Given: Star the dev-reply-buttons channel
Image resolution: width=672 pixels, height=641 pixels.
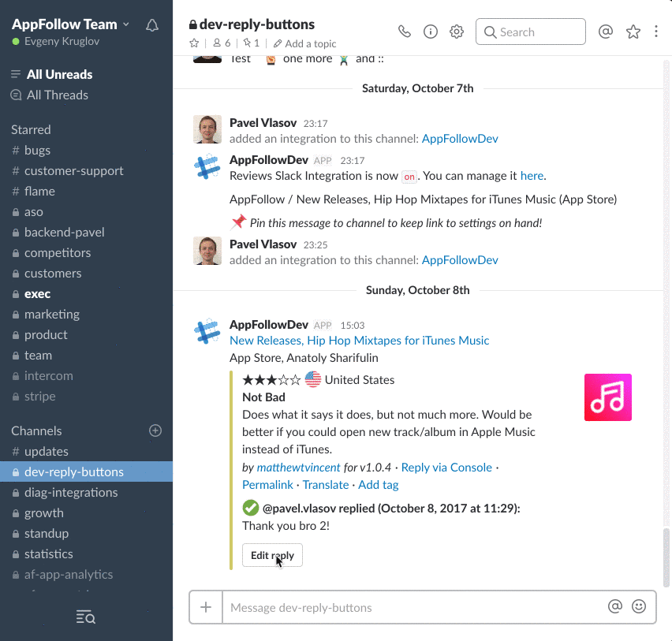Looking at the screenshot, I should click(x=195, y=43).
